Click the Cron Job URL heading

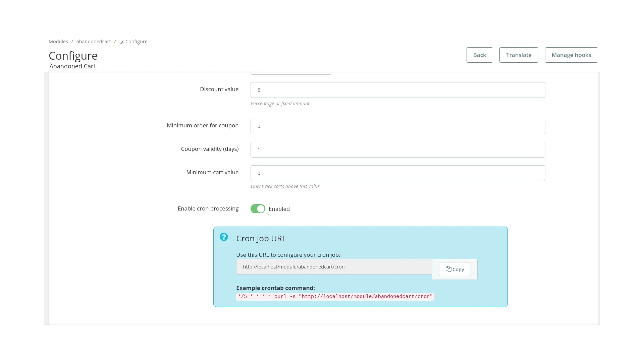click(x=261, y=239)
